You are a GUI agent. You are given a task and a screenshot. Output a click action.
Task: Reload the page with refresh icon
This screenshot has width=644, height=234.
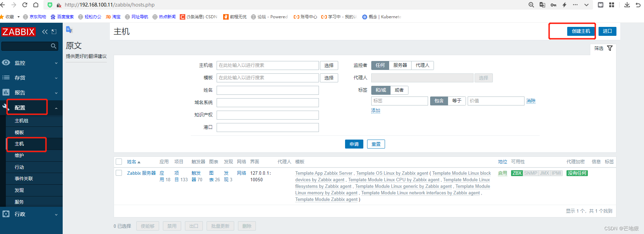(25, 5)
